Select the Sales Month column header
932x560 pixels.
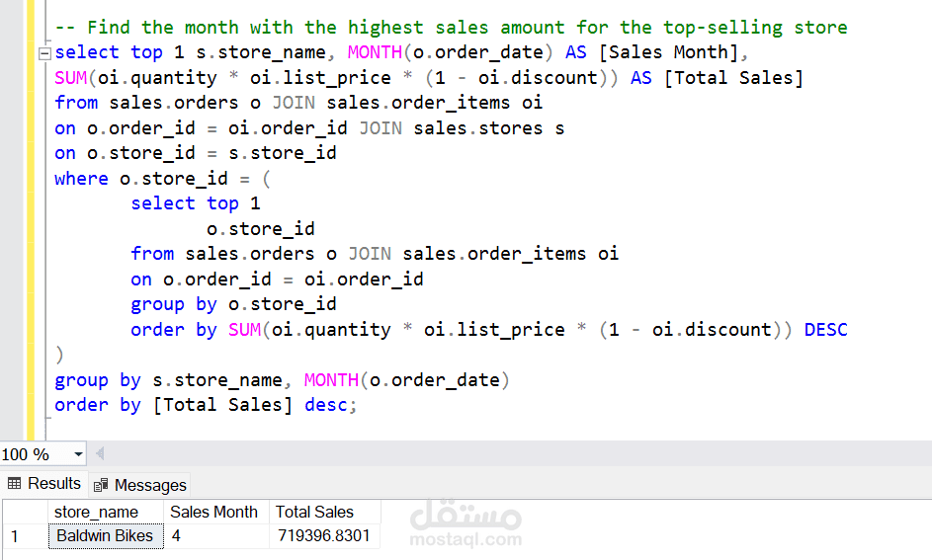point(216,512)
